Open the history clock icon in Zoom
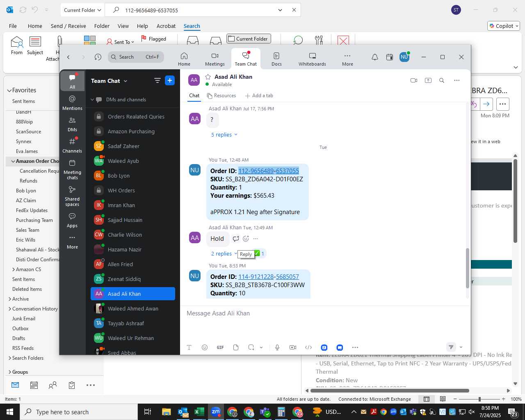Screen dimensions: 525x420 pyautogui.click(x=98, y=57)
